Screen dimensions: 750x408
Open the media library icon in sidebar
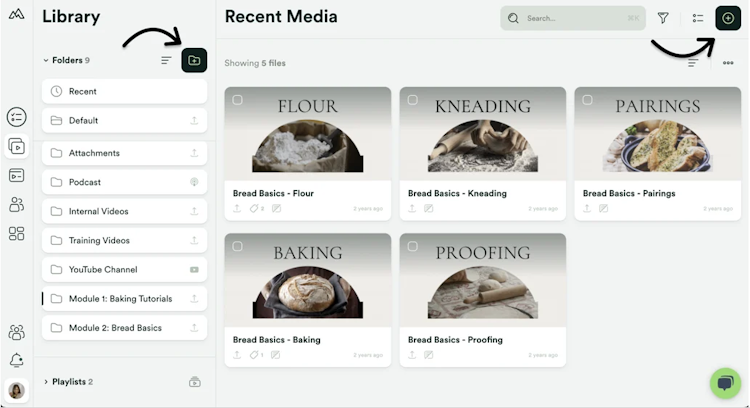(16, 146)
